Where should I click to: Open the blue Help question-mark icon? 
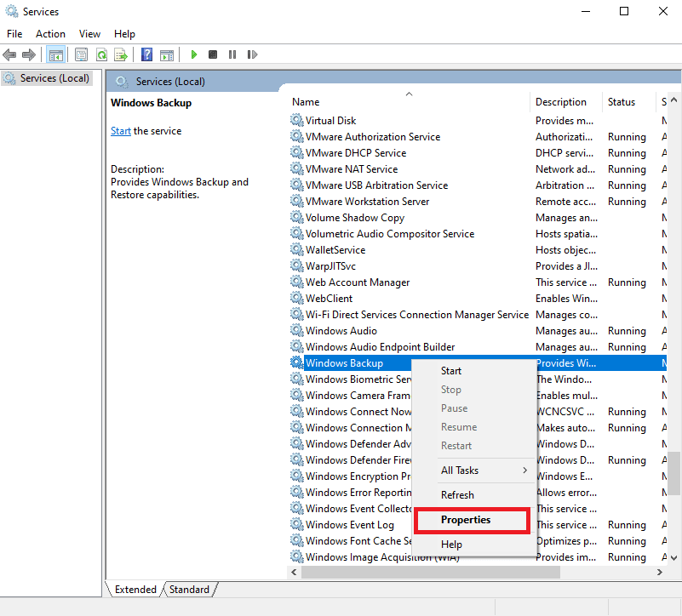146,54
